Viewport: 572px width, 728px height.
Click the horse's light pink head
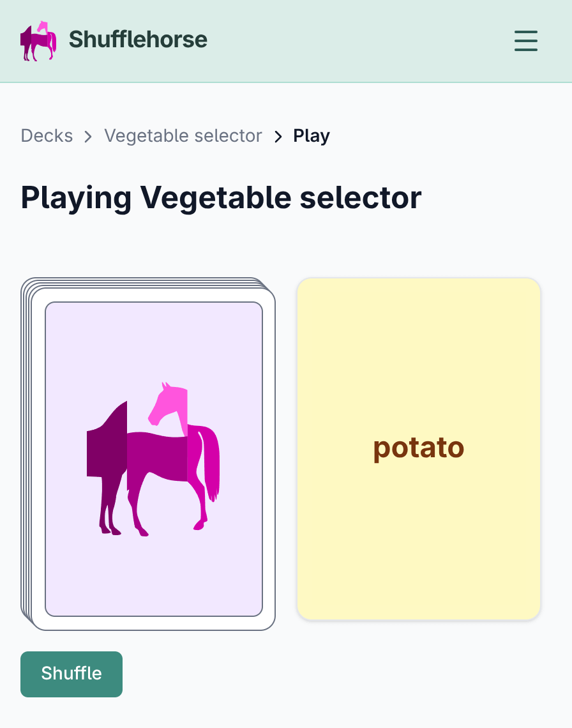tap(169, 405)
